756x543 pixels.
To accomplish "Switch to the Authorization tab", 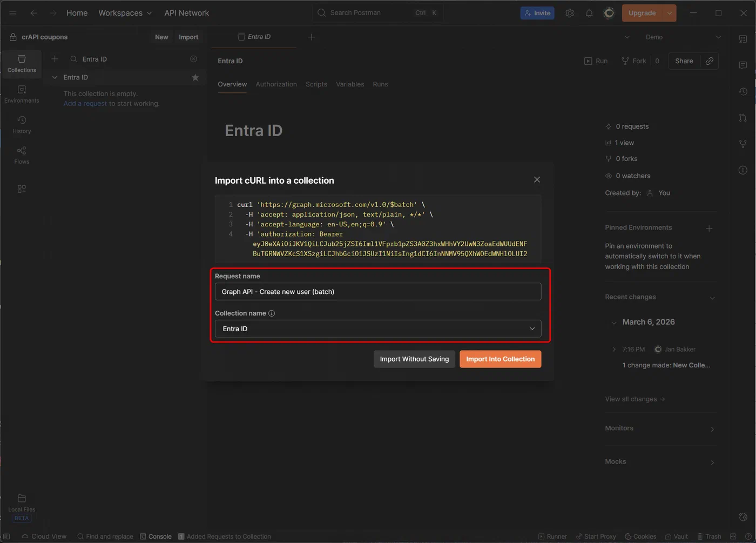I will [276, 84].
